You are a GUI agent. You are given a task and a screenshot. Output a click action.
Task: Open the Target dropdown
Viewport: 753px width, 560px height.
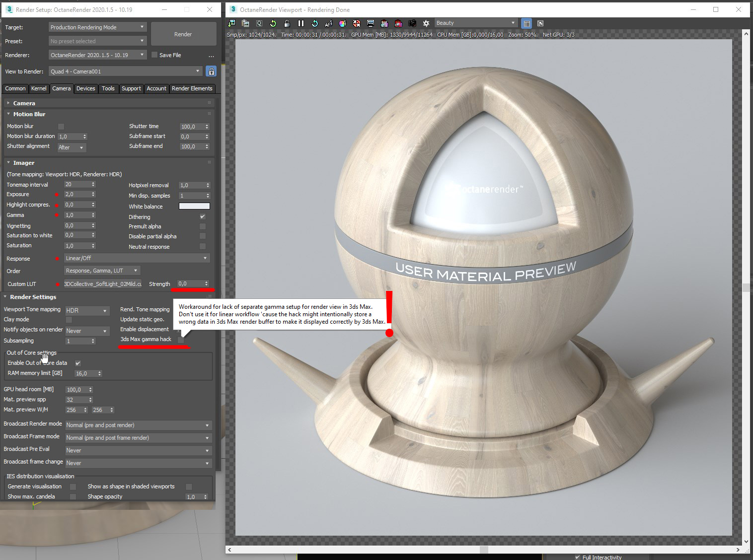tap(97, 27)
